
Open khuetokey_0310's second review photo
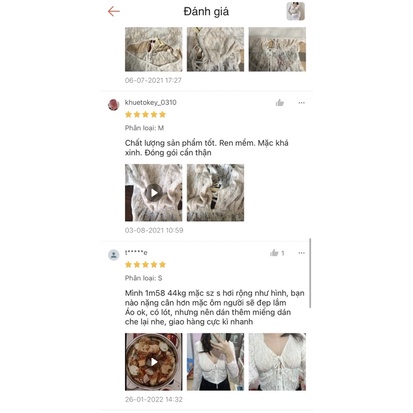pyautogui.click(x=215, y=193)
